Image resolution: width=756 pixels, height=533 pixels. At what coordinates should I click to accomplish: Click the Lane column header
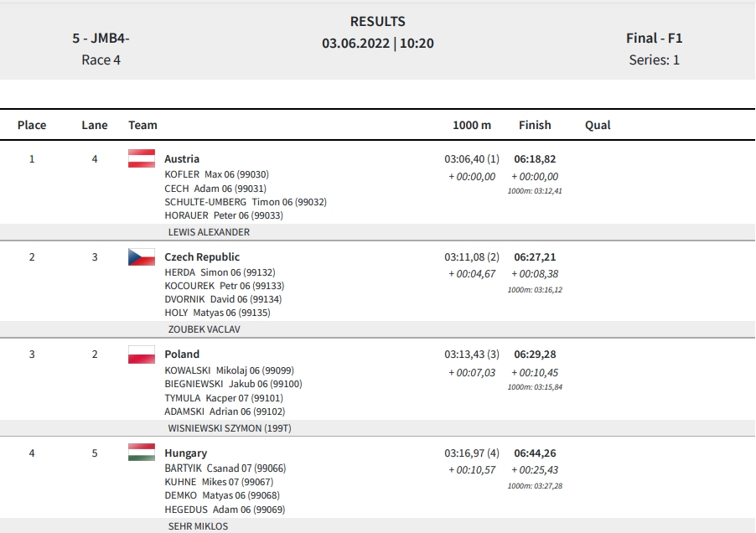(x=95, y=126)
